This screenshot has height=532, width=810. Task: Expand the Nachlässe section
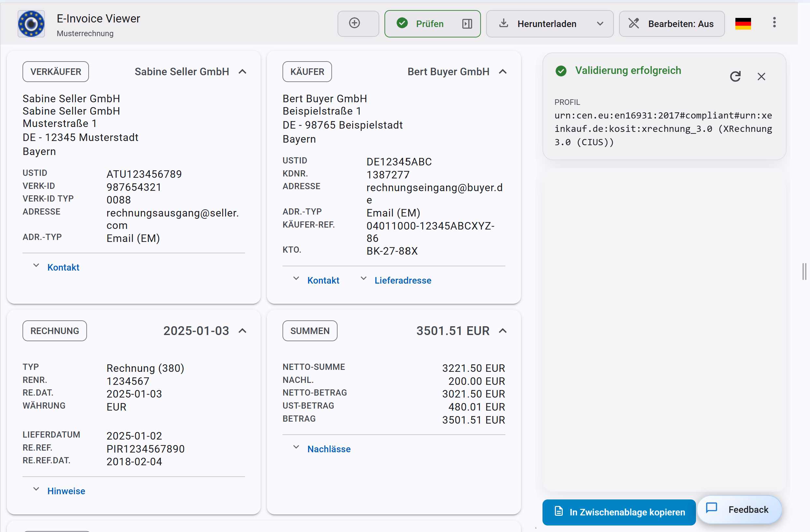point(322,449)
